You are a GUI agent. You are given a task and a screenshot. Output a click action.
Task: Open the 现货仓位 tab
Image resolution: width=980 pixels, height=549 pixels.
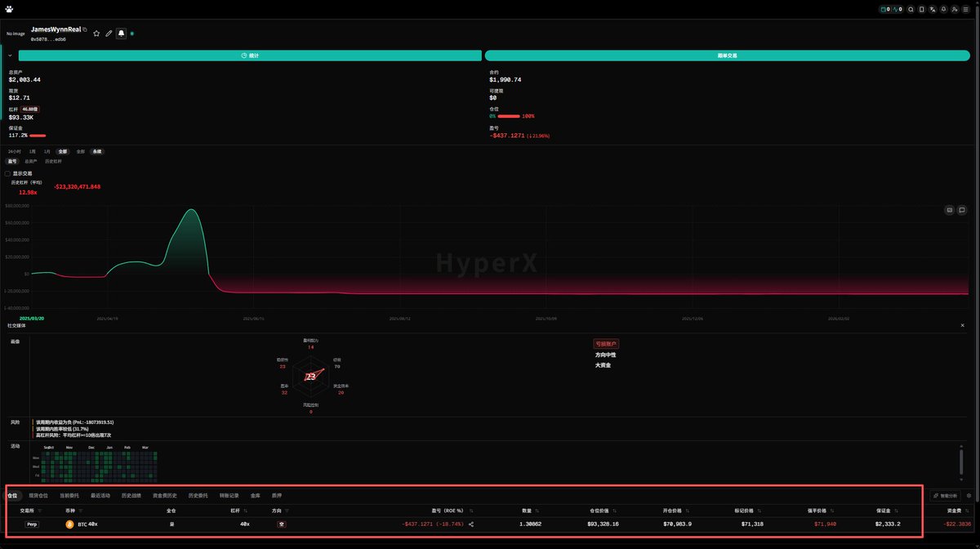coord(38,495)
